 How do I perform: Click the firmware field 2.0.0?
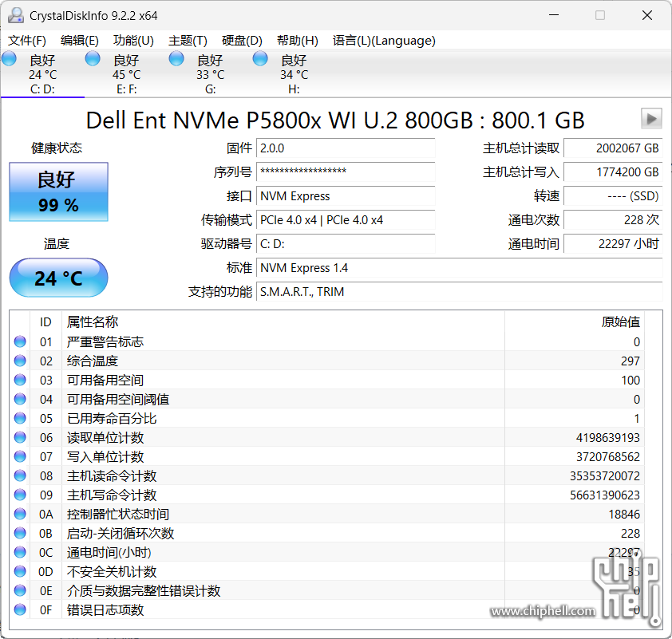tap(346, 148)
